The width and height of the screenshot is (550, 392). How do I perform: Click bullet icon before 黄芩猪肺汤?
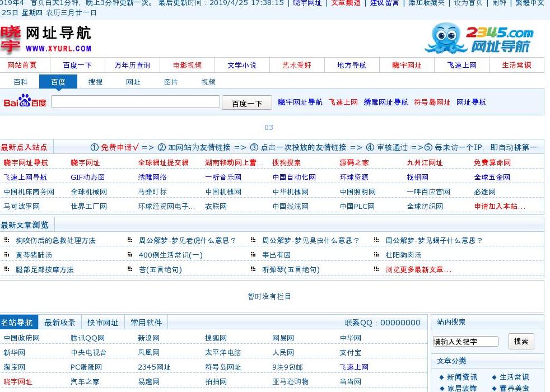tap(7, 255)
